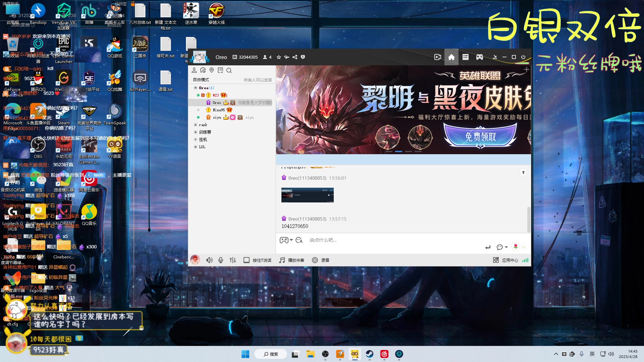Viewport: 644px width, 362px height.
Task: Open Steam from the taskbar
Action: [370, 354]
